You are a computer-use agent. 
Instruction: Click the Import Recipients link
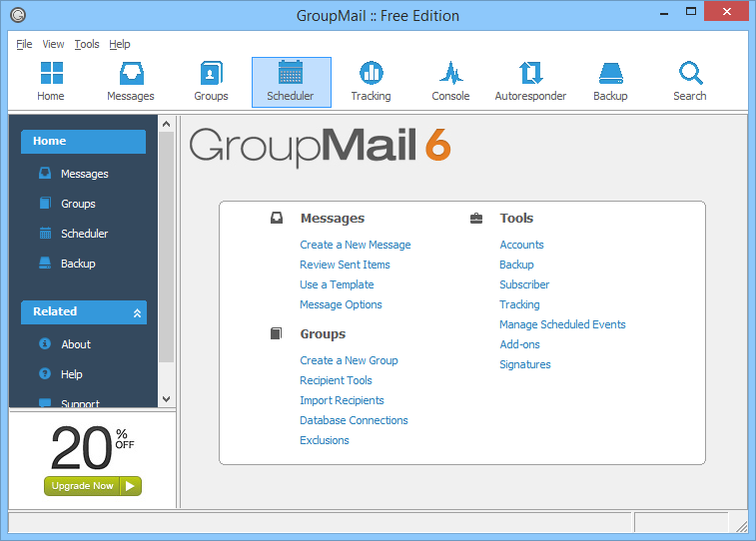pos(342,400)
